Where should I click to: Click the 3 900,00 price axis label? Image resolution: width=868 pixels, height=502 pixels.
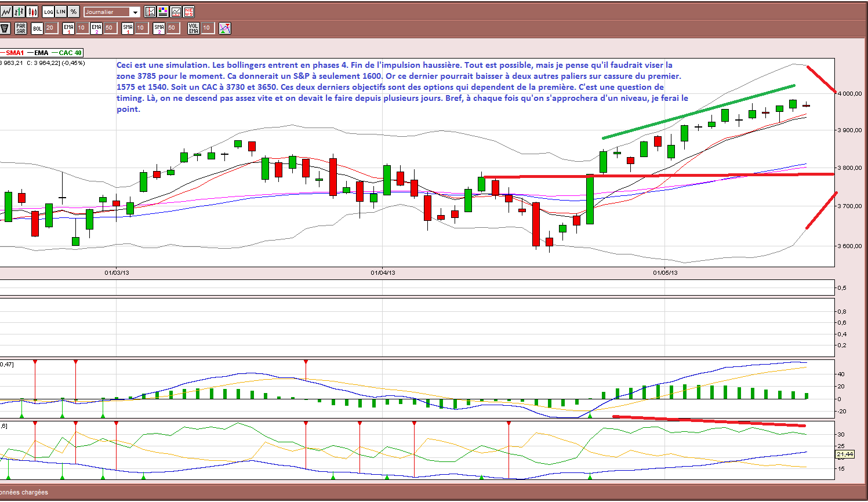850,130
